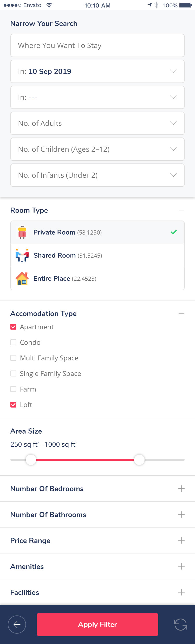Expand the Price Range section
This screenshot has height=644, width=195.
click(181, 540)
